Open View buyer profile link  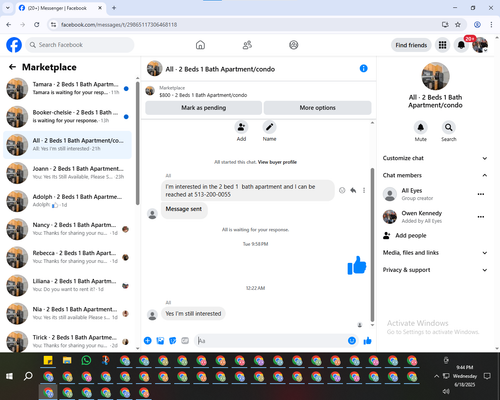point(277,162)
